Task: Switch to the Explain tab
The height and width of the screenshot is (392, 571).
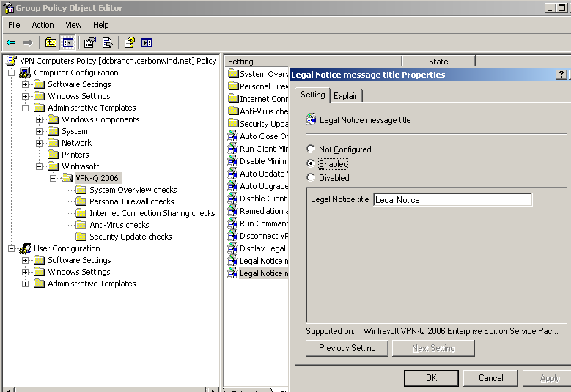Action: [347, 96]
